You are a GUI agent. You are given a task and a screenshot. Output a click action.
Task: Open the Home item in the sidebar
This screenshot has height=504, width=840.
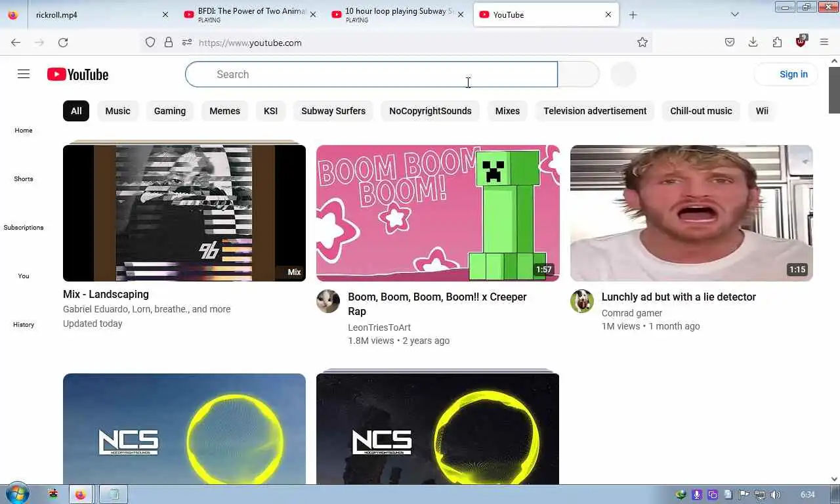(x=24, y=130)
